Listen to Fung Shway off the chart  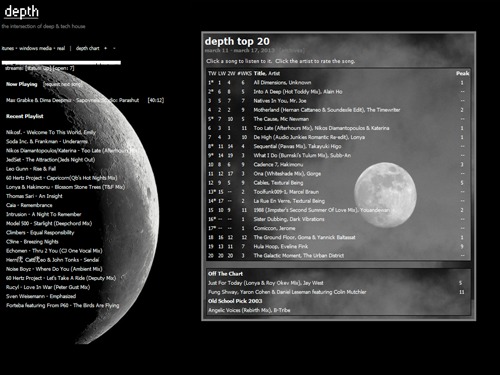pyautogui.click(x=223, y=292)
